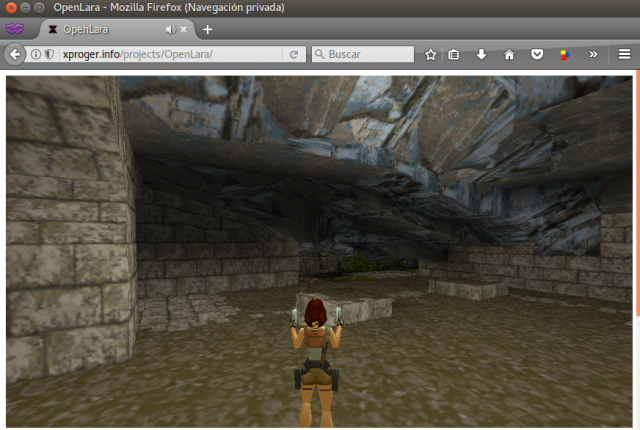Viewport: 640px width, 430px height.
Task: Click the search magnifier icon
Action: pos(320,54)
